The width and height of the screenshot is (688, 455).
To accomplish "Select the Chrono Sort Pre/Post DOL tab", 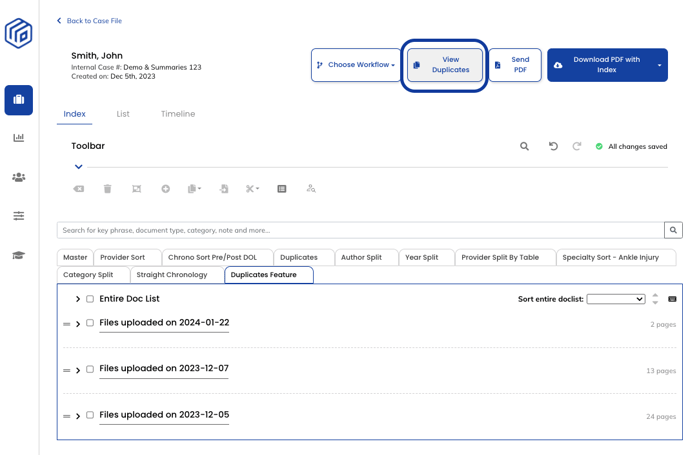I will pyautogui.click(x=217, y=257).
